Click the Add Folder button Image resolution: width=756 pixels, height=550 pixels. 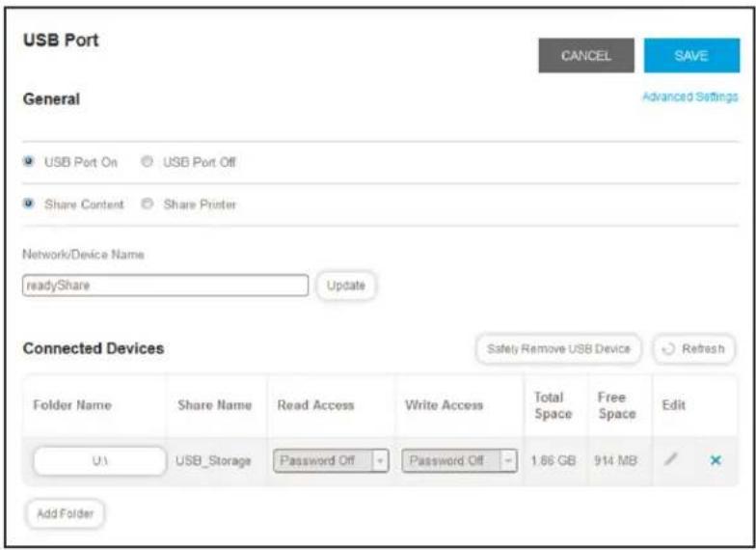click(x=65, y=513)
